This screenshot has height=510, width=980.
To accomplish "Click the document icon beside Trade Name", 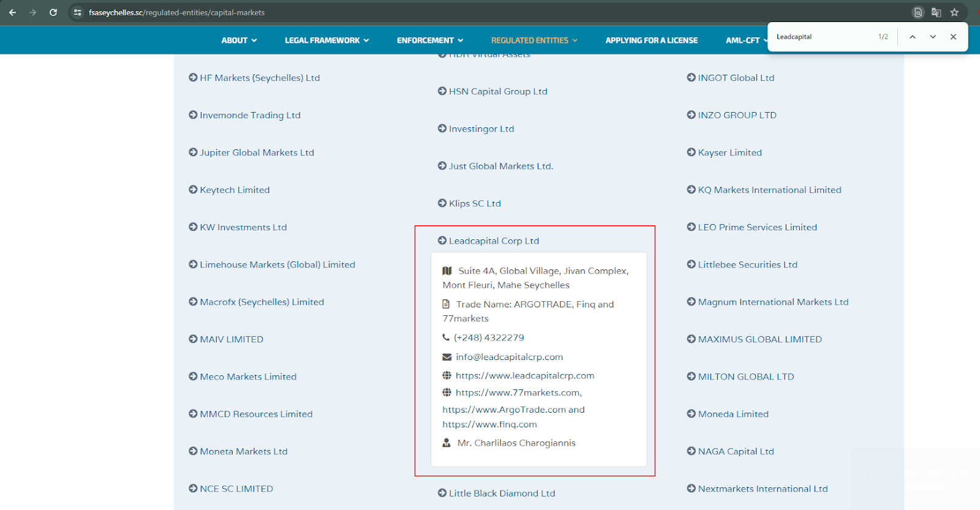I will click(x=447, y=304).
